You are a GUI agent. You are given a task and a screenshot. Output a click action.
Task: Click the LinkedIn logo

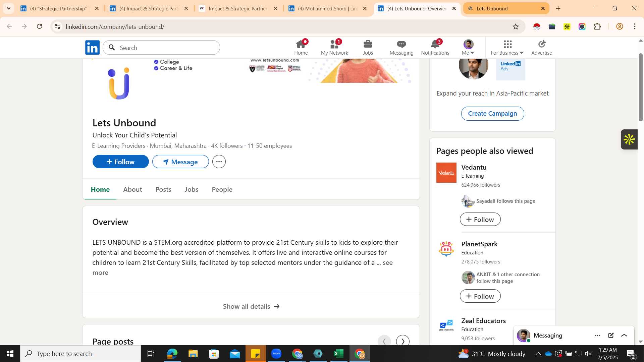tap(92, 48)
